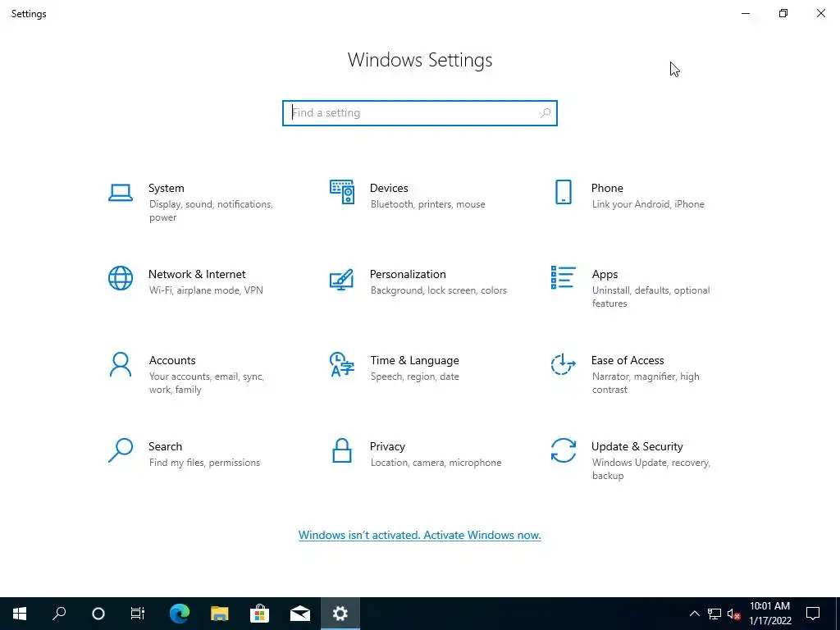
Task: Show hidden tray icons chevron
Action: (x=694, y=614)
